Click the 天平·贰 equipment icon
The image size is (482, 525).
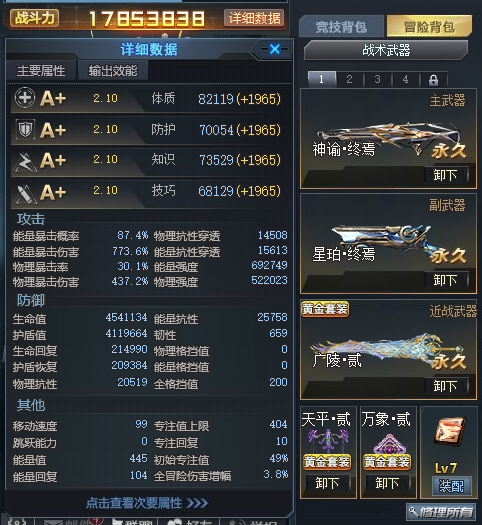tap(328, 440)
